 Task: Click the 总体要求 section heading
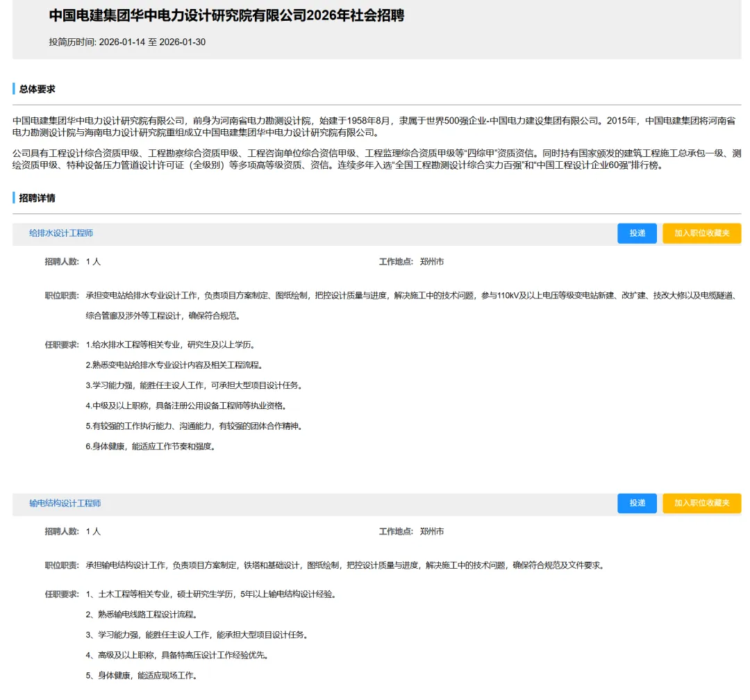pos(37,89)
